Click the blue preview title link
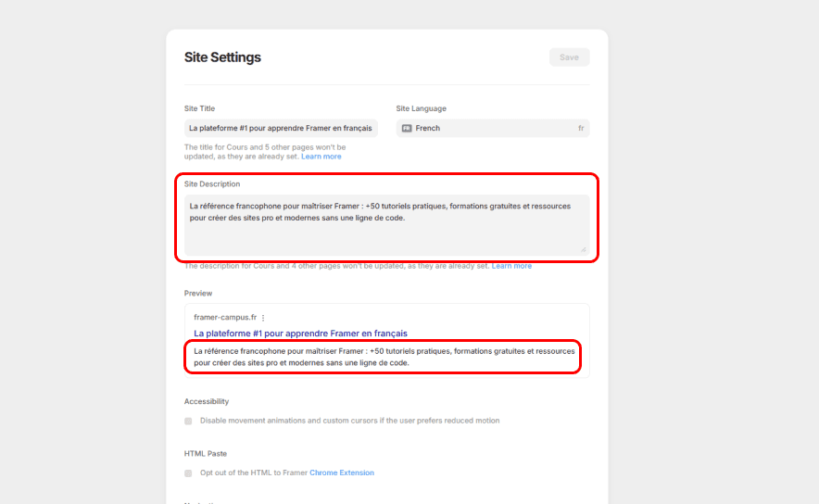819x504 pixels. coord(300,334)
